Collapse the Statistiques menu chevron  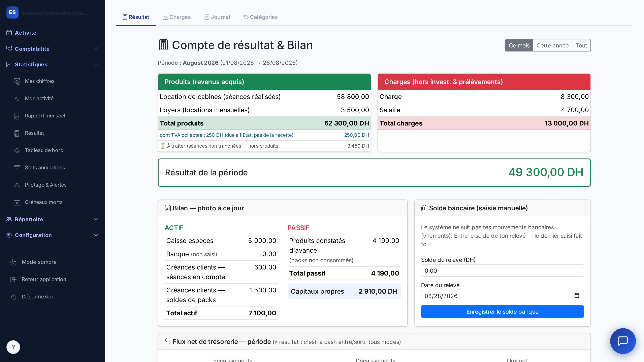click(x=96, y=65)
